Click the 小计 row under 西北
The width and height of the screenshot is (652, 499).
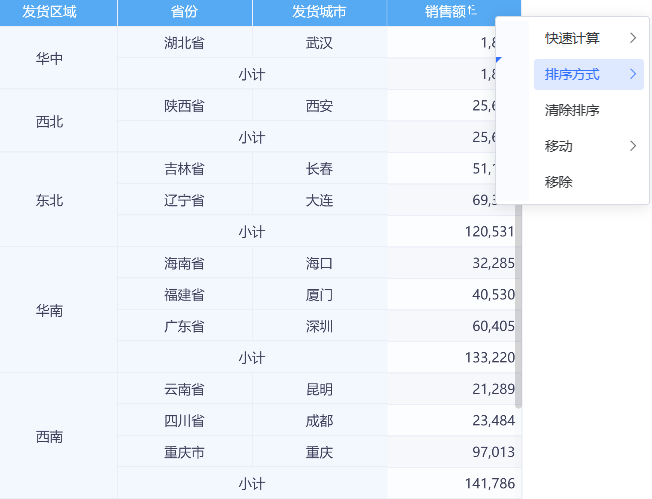[x=252, y=137]
